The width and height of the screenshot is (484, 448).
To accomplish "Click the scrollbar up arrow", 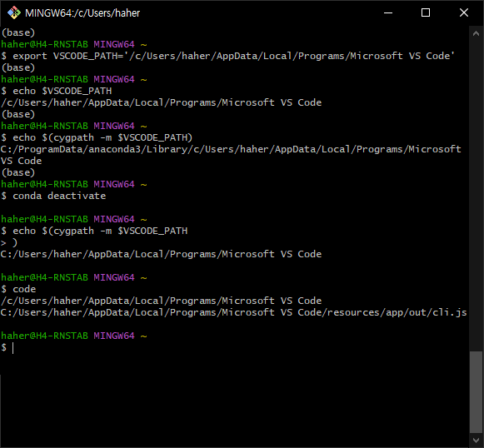I will (x=476, y=33).
